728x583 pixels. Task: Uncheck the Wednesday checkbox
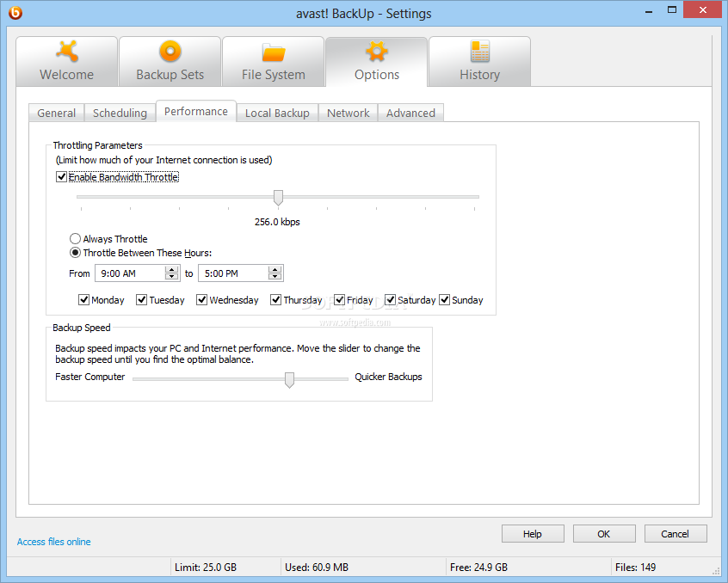tap(201, 300)
